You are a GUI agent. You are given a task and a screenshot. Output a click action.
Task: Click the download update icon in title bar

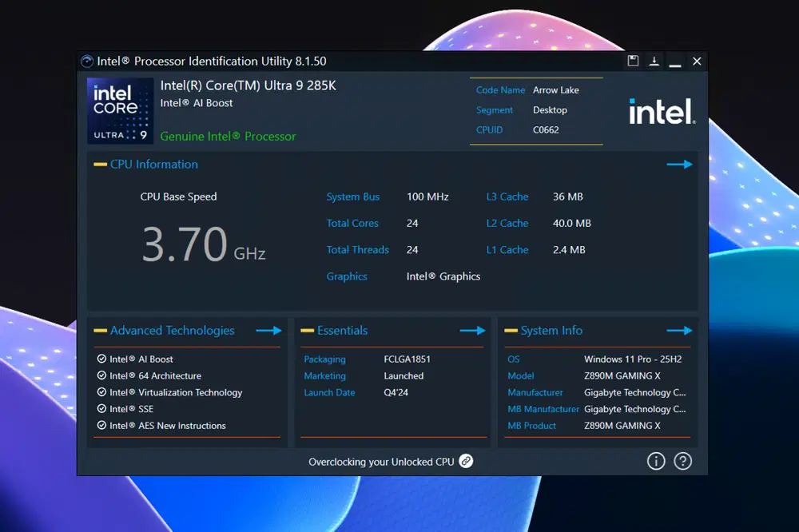(654, 62)
